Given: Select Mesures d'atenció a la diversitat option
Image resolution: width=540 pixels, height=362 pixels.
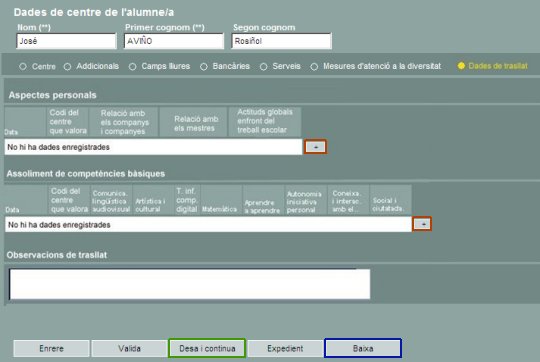Looking at the screenshot, I should tap(314, 66).
